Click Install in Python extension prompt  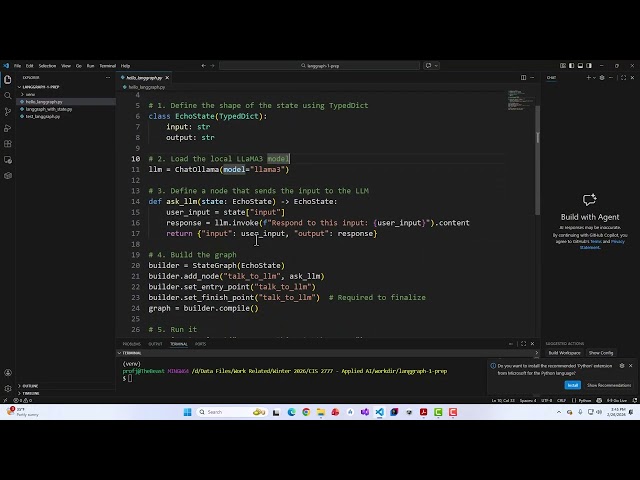[573, 385]
